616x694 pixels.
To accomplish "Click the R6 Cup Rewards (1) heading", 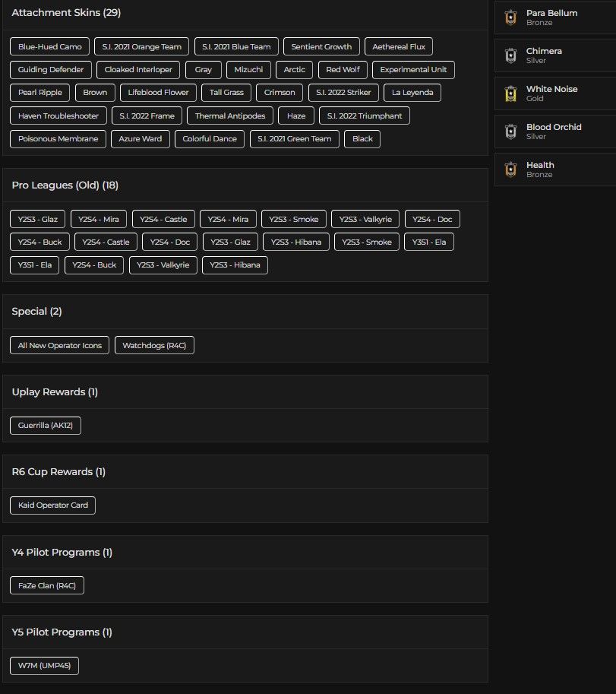I will pyautogui.click(x=58, y=472).
